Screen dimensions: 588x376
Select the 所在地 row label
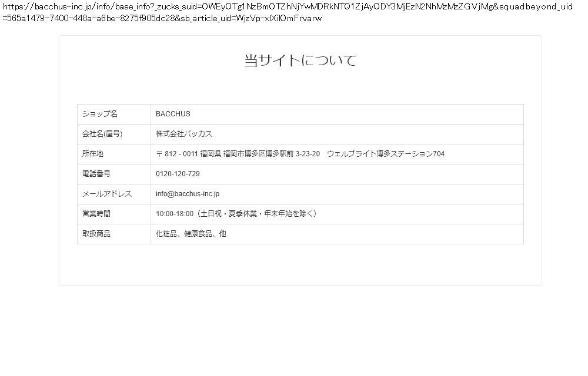(92, 154)
